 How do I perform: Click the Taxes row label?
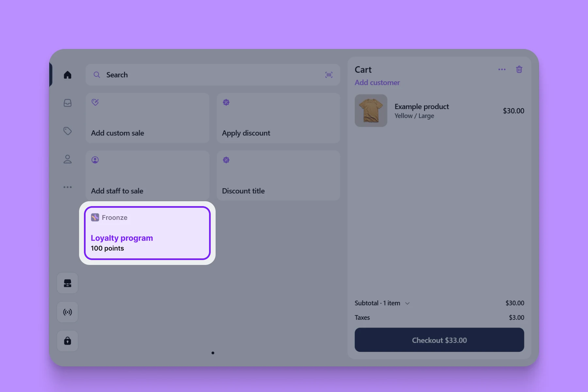pos(362,318)
